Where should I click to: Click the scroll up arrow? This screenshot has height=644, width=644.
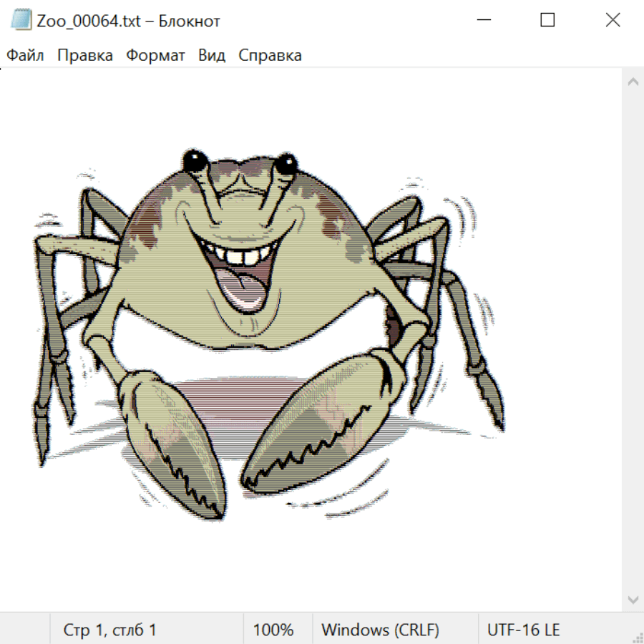pos(633,82)
